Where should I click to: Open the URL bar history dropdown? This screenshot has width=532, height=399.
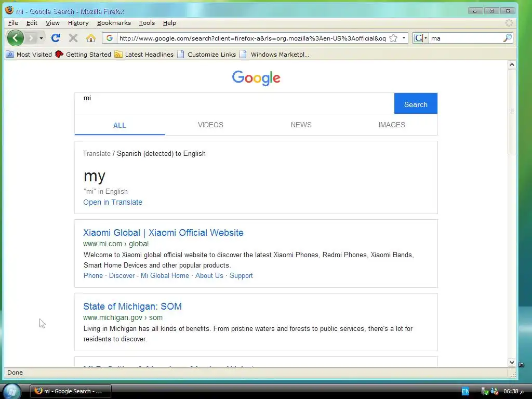coord(404,38)
